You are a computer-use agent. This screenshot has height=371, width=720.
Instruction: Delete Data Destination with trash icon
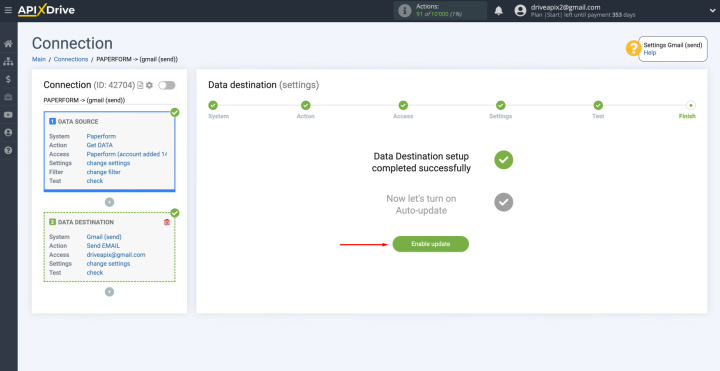[167, 222]
